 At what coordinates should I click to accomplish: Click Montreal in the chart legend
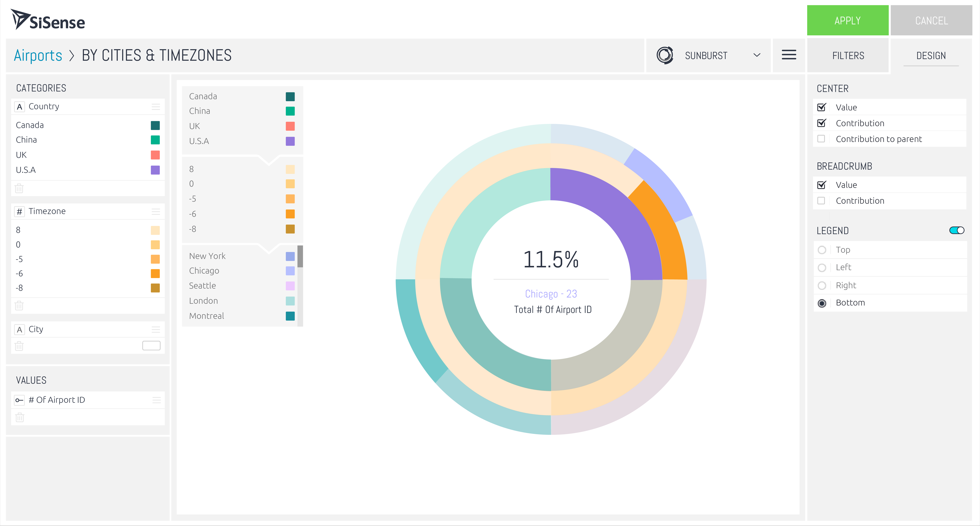(x=207, y=316)
